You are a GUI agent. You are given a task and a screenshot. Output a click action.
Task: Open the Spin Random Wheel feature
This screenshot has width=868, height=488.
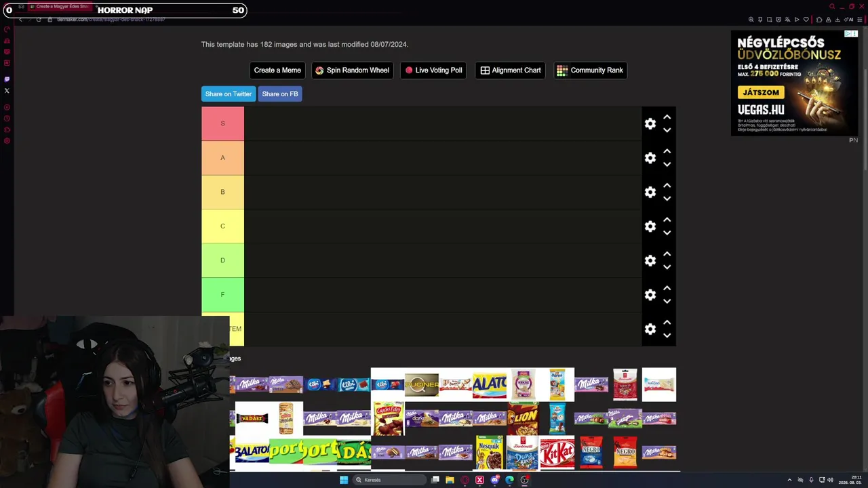pos(353,70)
